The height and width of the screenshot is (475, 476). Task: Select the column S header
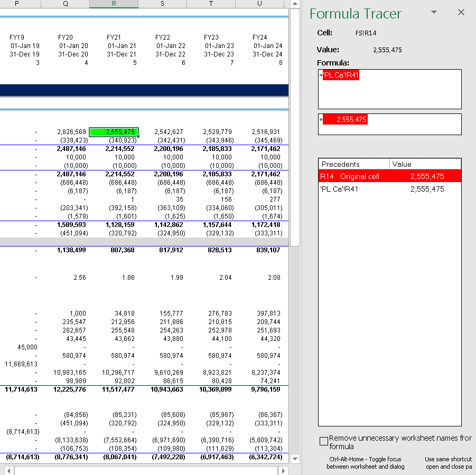click(x=162, y=4)
